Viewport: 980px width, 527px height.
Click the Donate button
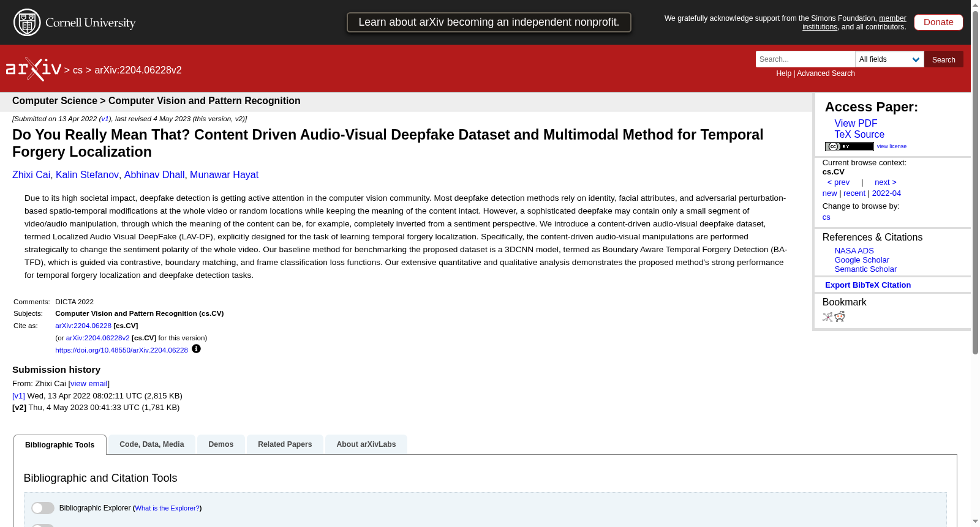[938, 22]
